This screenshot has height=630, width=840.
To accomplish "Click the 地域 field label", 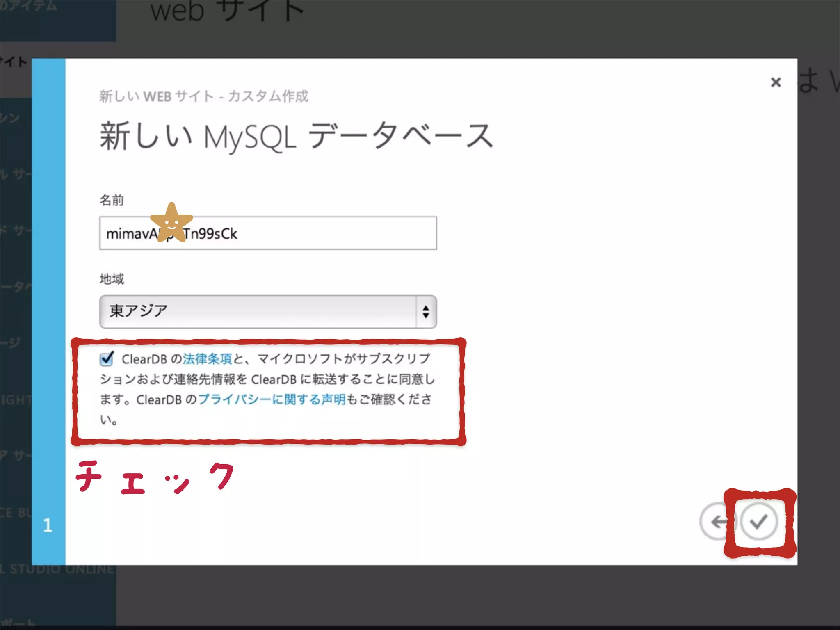I will 112,279.
